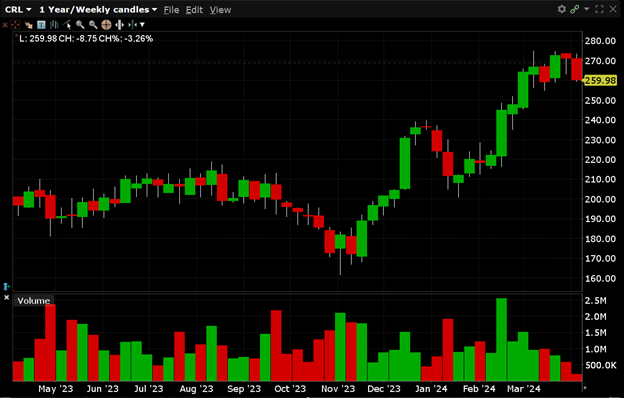Click the yellow 259.98 price tag

coord(600,81)
